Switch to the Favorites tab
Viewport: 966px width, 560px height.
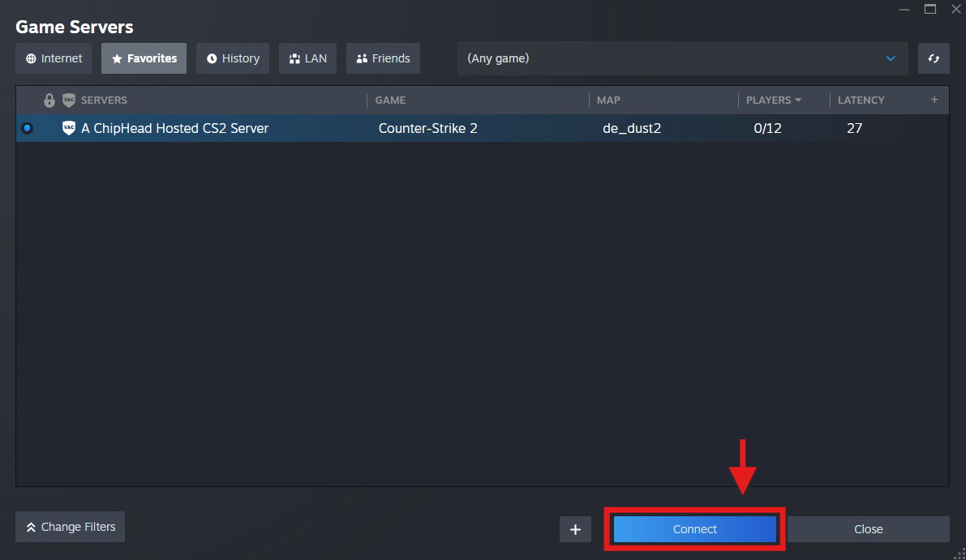tap(144, 58)
